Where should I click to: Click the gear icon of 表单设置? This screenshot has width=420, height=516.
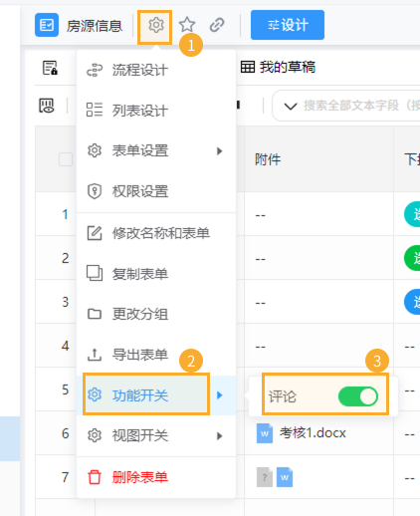pyautogui.click(x=95, y=150)
